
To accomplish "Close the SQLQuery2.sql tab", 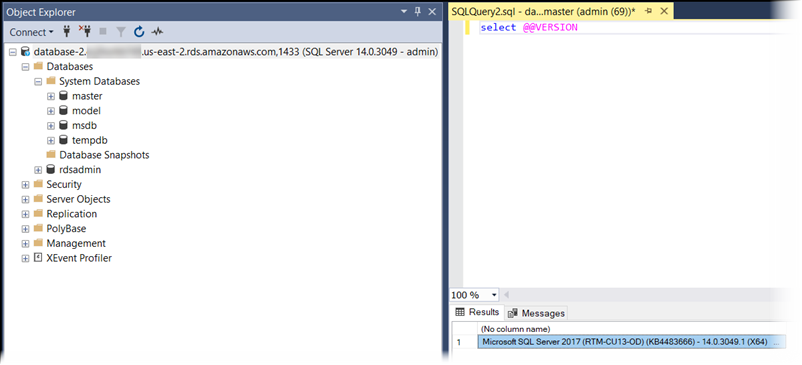I will [664, 11].
